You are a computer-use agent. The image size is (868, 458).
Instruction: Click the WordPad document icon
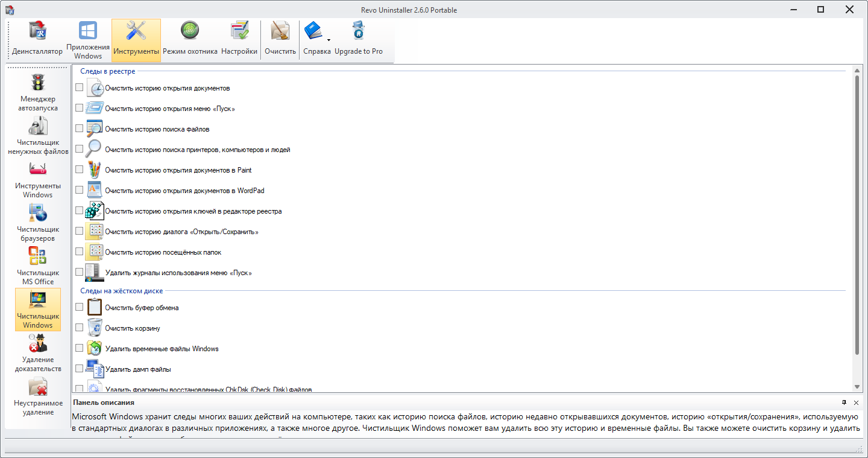click(x=95, y=190)
